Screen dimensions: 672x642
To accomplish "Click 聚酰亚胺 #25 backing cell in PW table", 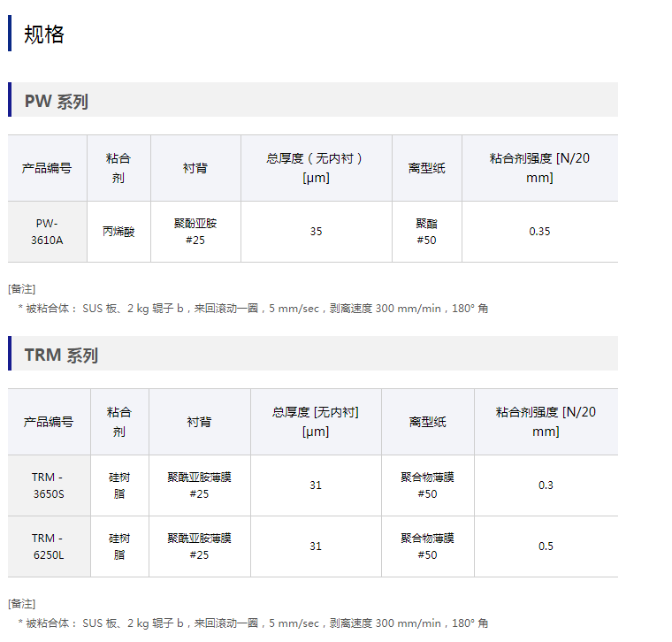I will tap(195, 232).
